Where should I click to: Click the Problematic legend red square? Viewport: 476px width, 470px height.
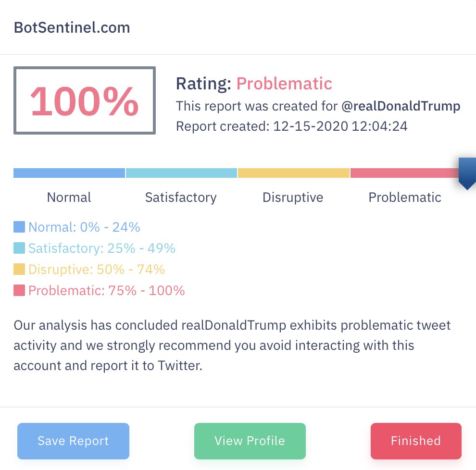[x=19, y=290]
